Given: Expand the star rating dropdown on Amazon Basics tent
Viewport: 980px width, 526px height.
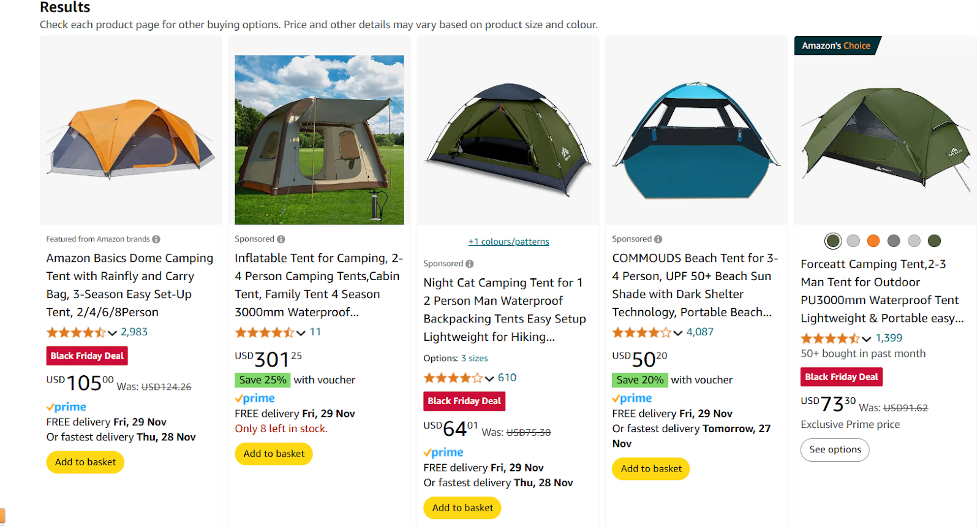Looking at the screenshot, I should pos(111,332).
